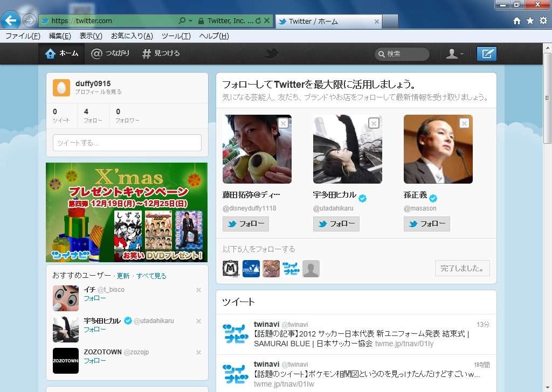Click the favorites star icon
552x392 pixels.
click(531, 21)
